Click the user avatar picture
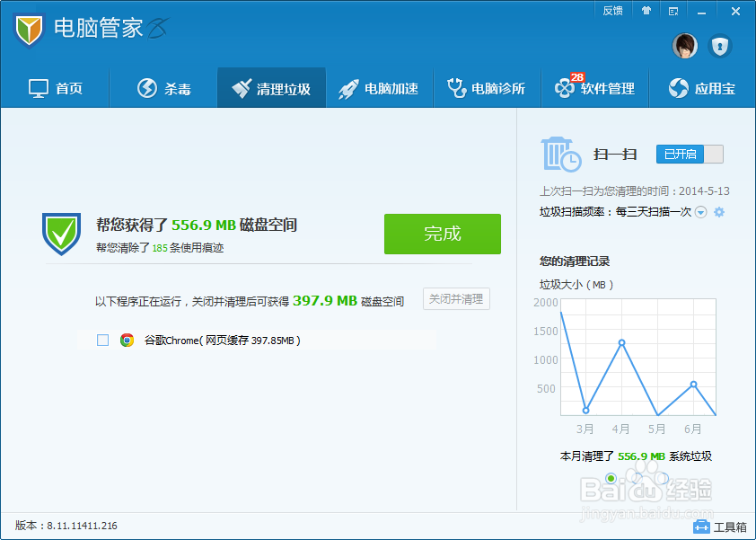The image size is (756, 540). (685, 47)
